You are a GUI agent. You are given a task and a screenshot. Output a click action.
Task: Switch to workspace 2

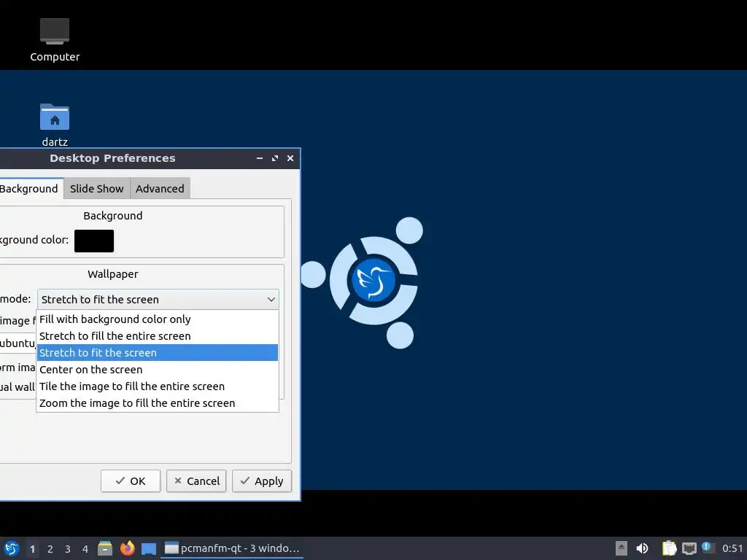coord(50,549)
